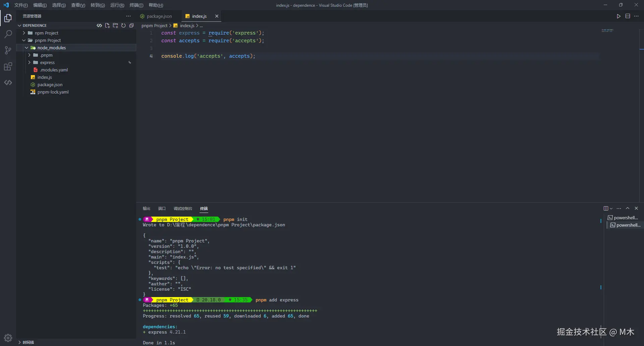Place cursor on line 4 console.log code

[208, 56]
